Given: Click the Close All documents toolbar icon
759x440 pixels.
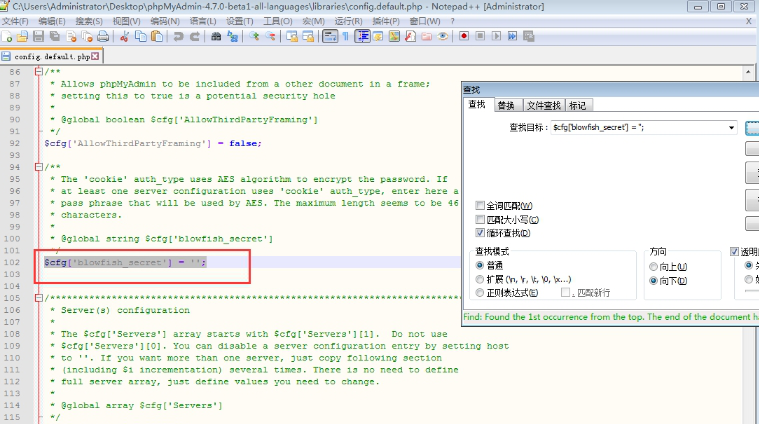Looking at the screenshot, I should click(x=87, y=36).
